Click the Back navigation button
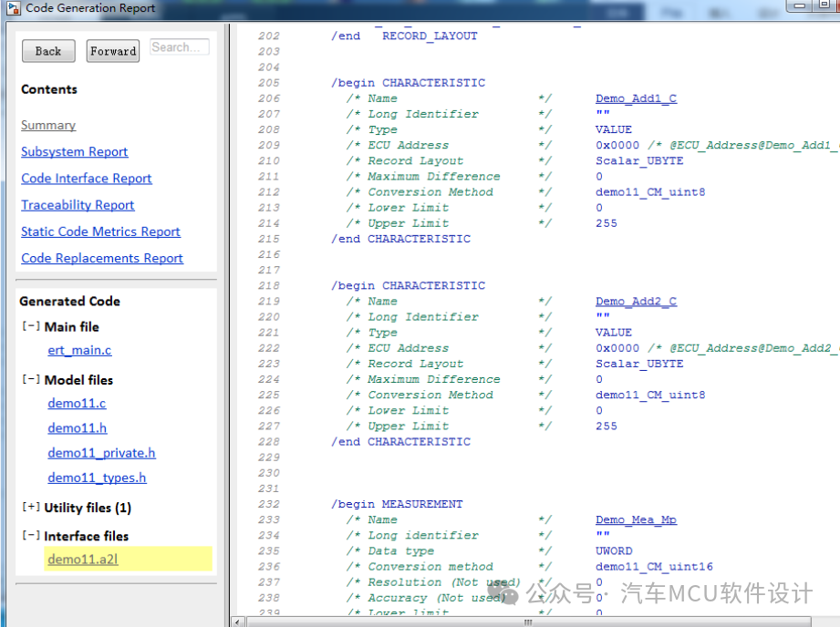 (48, 51)
